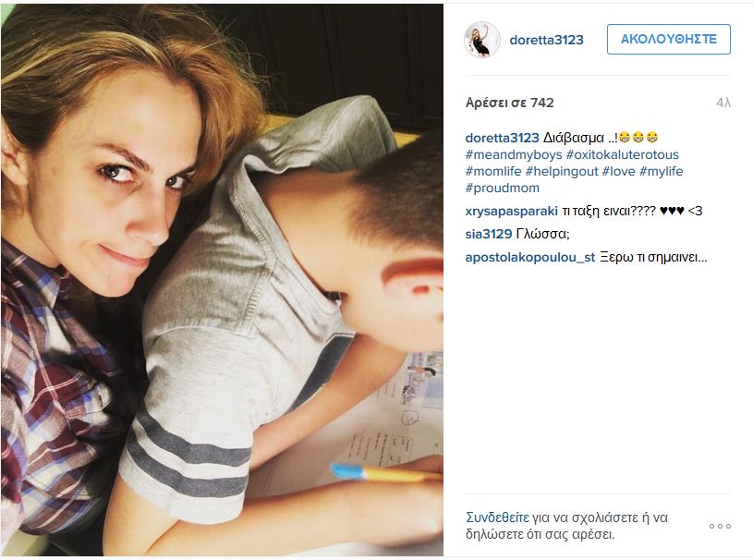Screen dimensions: 753x560
Task: Show the Αρέσει σε 742 likes count
Action: tap(509, 103)
